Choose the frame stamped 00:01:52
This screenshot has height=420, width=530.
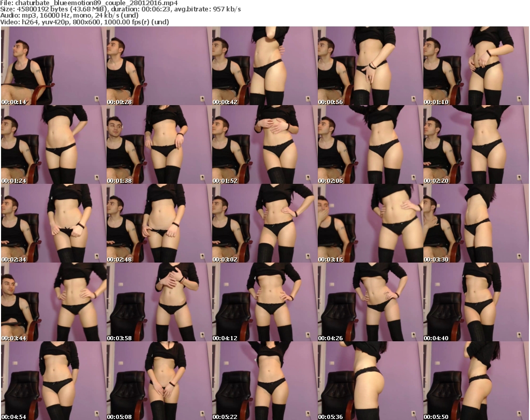pyautogui.click(x=264, y=144)
